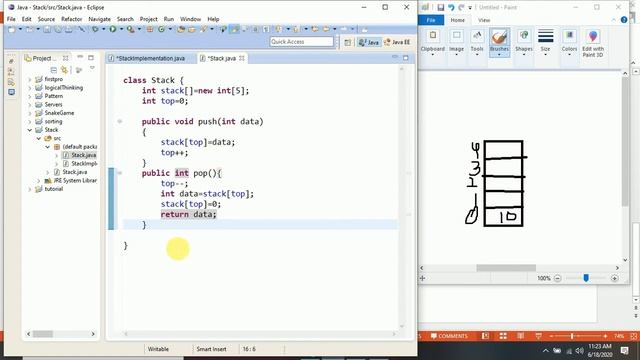Click the Paint zoom out minus icon
The height and width of the screenshot is (360, 640).
[x=557, y=278]
